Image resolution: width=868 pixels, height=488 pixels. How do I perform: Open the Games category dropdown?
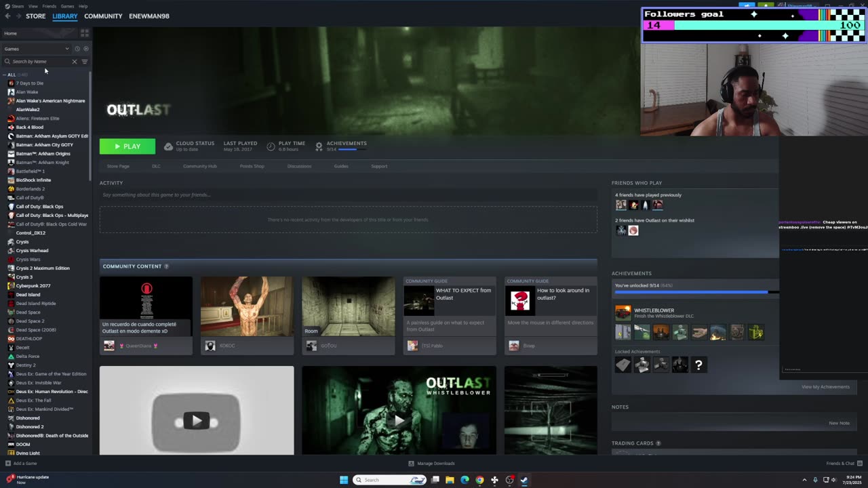point(37,49)
